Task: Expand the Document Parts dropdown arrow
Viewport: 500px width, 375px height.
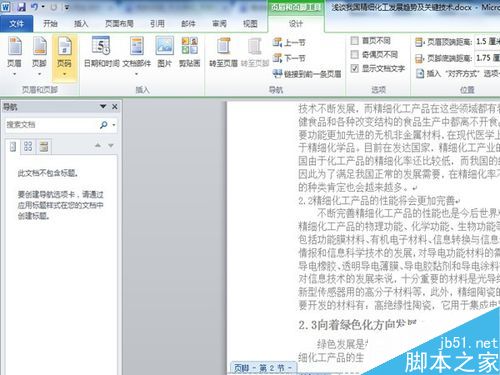Action: (x=137, y=74)
